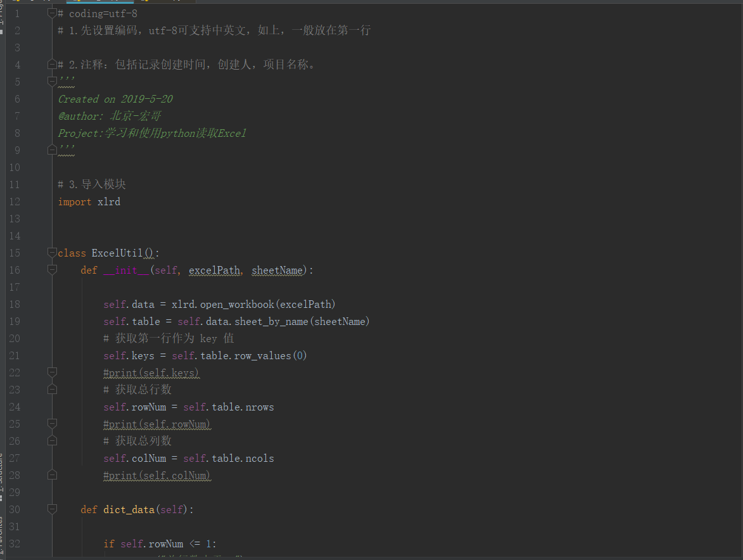
Task: Click the 'class' keyword before ExcelUtil
Action: point(72,253)
